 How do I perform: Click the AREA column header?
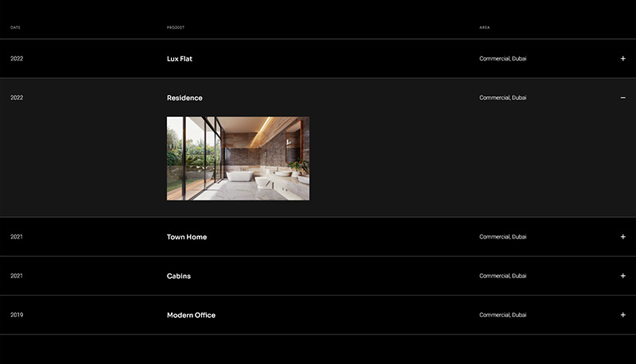[x=484, y=27]
